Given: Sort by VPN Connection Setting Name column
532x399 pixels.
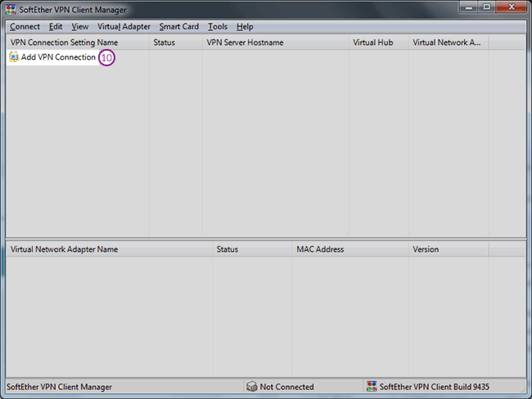Looking at the screenshot, I should click(78, 43).
